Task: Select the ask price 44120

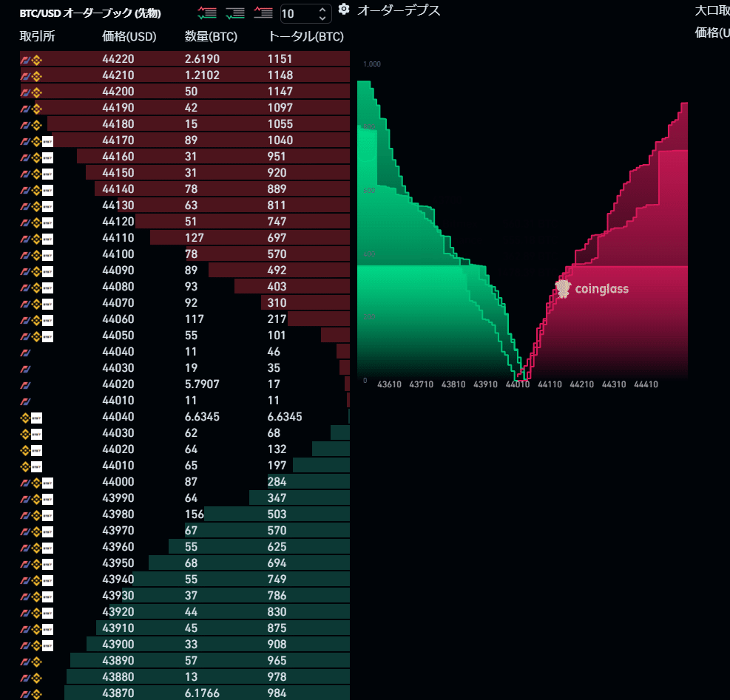Action: pos(118,222)
